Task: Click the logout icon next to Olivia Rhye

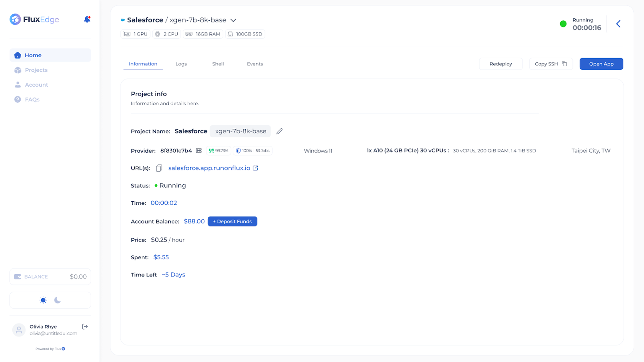Action: pyautogui.click(x=85, y=327)
